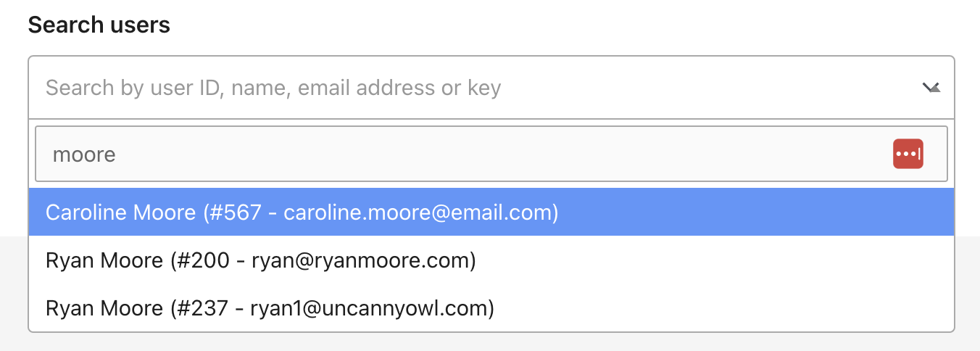Click the highlighted blue result row
Image resolution: width=980 pixels, height=351 pixels.
pyautogui.click(x=490, y=212)
